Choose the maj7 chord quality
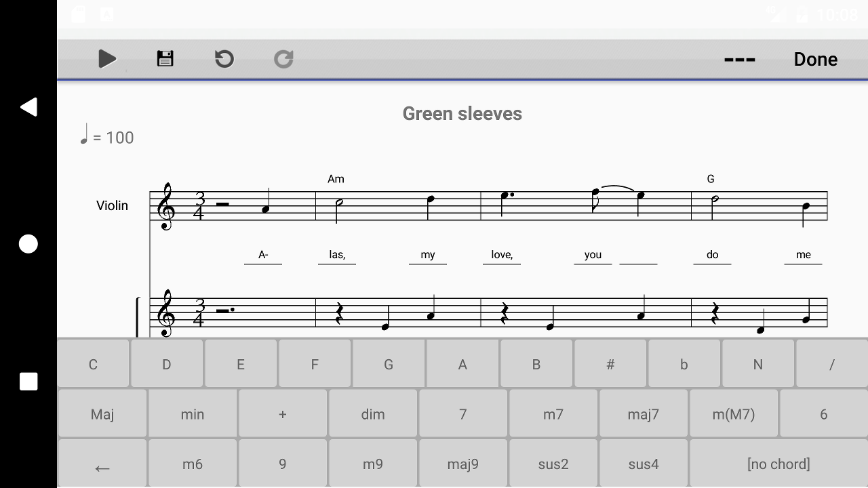The image size is (868, 488). pos(643,413)
